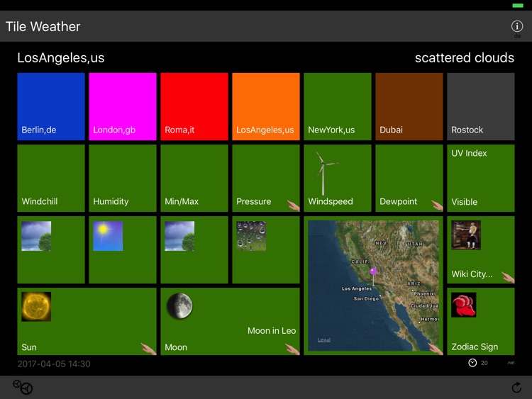532x399 pixels.
Task: Refresh weather using the circular arrow icon
Action: point(516,387)
